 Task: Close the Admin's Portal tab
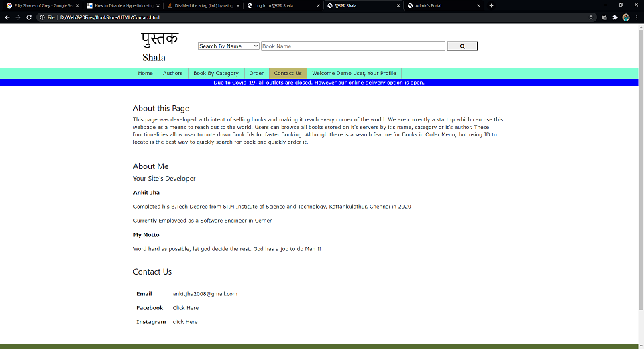(x=478, y=6)
